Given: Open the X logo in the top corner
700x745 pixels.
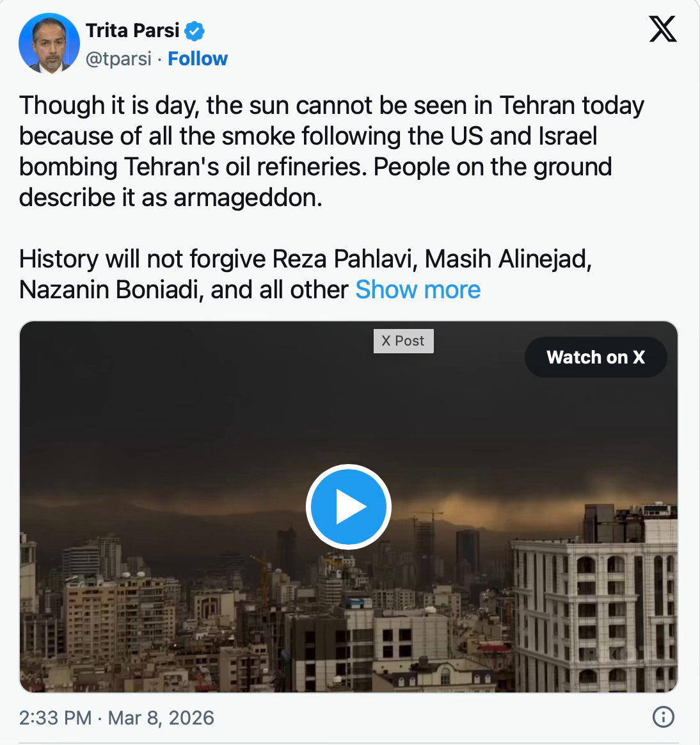Looking at the screenshot, I should click(662, 29).
